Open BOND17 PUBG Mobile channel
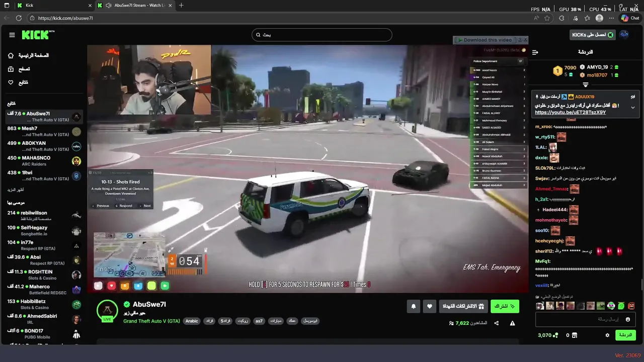The width and height of the screenshot is (644, 362). pyautogui.click(x=44, y=334)
